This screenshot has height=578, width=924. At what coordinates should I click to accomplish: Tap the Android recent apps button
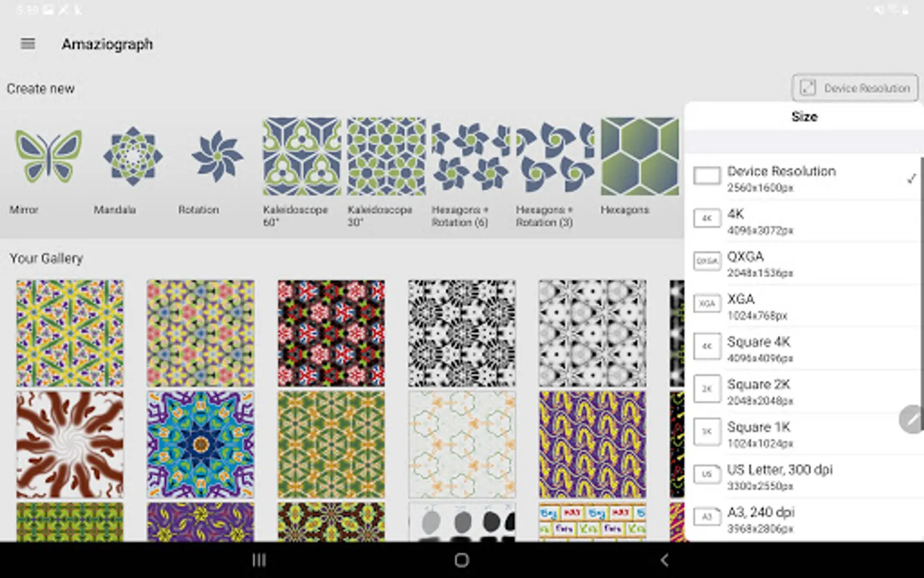click(259, 560)
